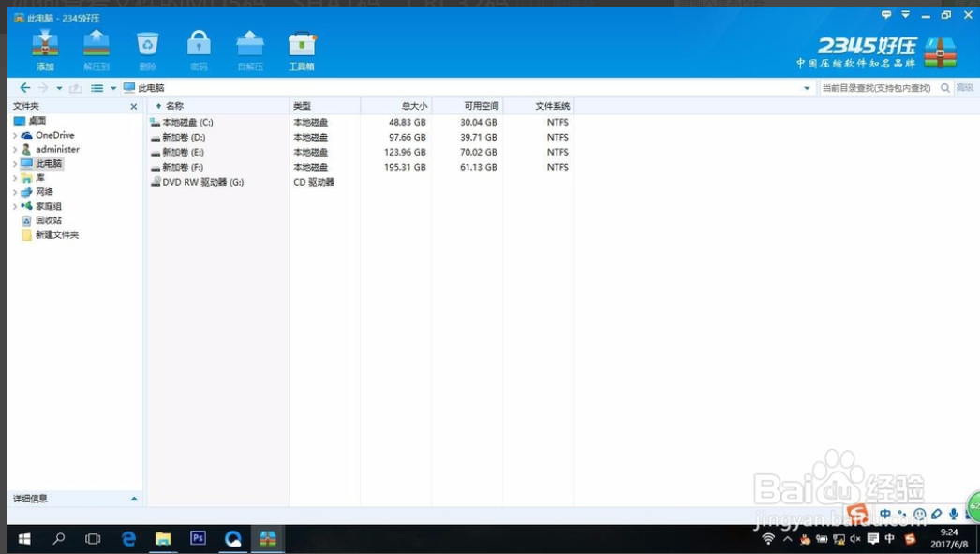Select the DVD RW 驱动器 (G:) row
980x554 pixels.
tap(361, 183)
